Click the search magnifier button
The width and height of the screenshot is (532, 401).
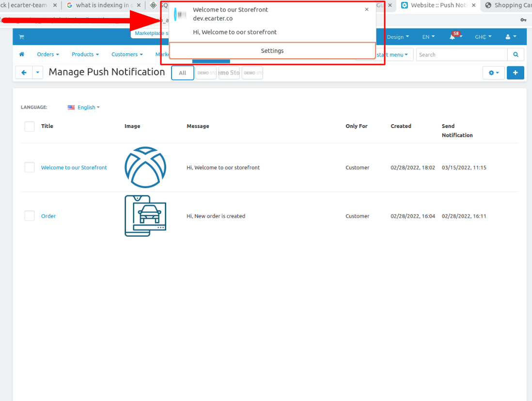516,55
